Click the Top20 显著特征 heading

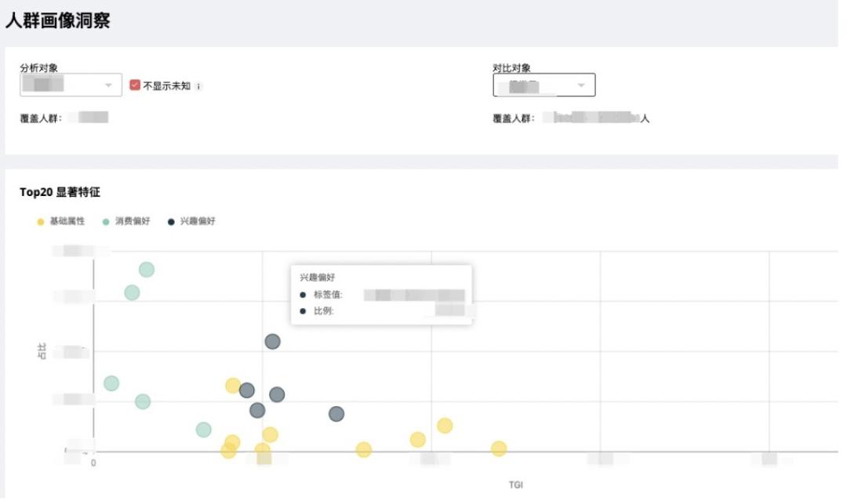click(x=60, y=192)
